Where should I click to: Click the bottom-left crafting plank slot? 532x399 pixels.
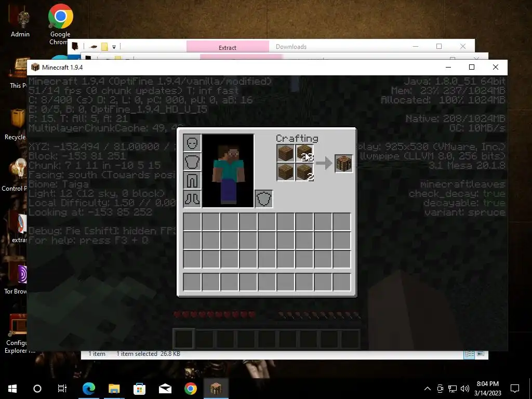tap(286, 171)
